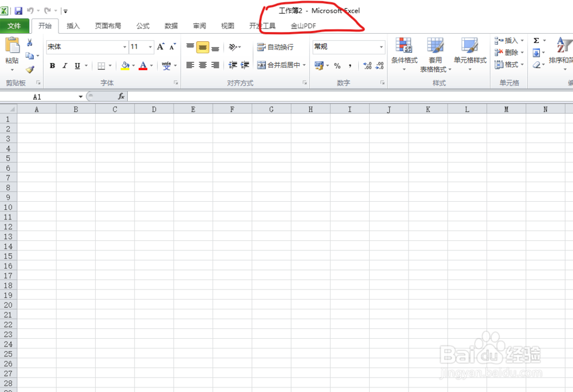Increase decimal places

pyautogui.click(x=367, y=66)
